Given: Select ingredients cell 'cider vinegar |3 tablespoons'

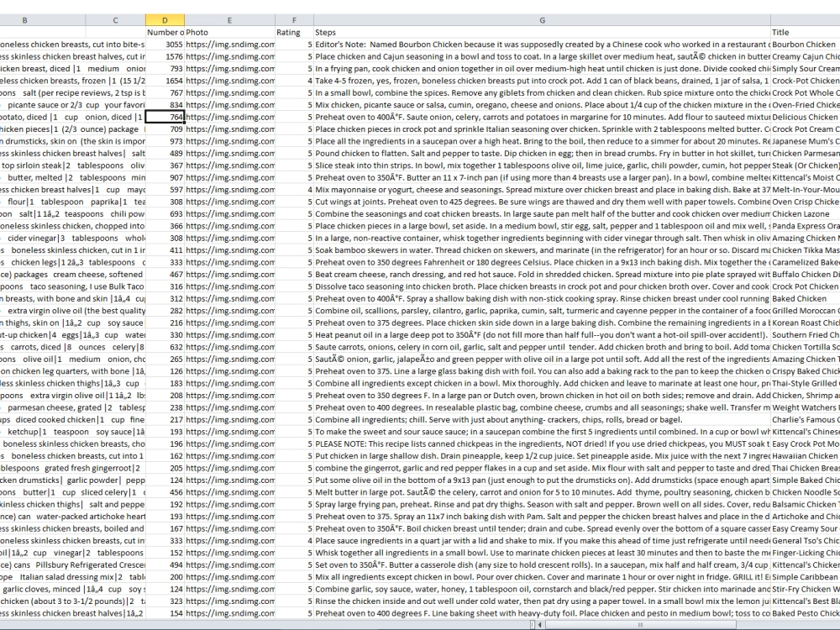Looking at the screenshot, I should tap(72, 238).
